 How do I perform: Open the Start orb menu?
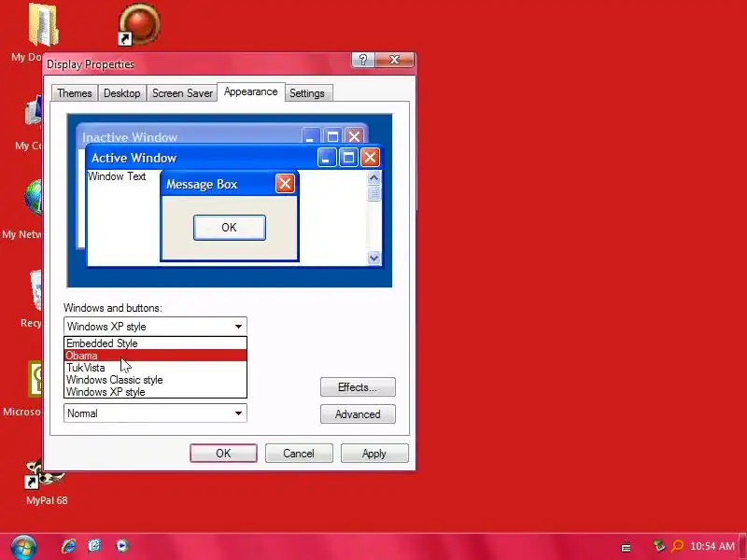tap(23, 547)
